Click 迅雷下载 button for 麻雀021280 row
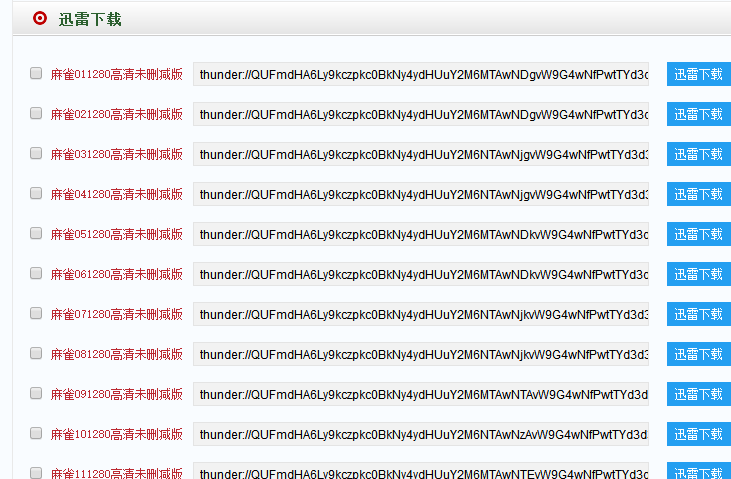Image resolution: width=731 pixels, height=479 pixels. [x=699, y=114]
